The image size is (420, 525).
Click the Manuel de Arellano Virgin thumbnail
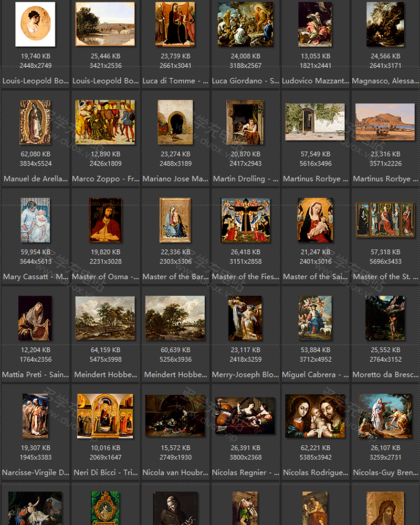coord(35,122)
